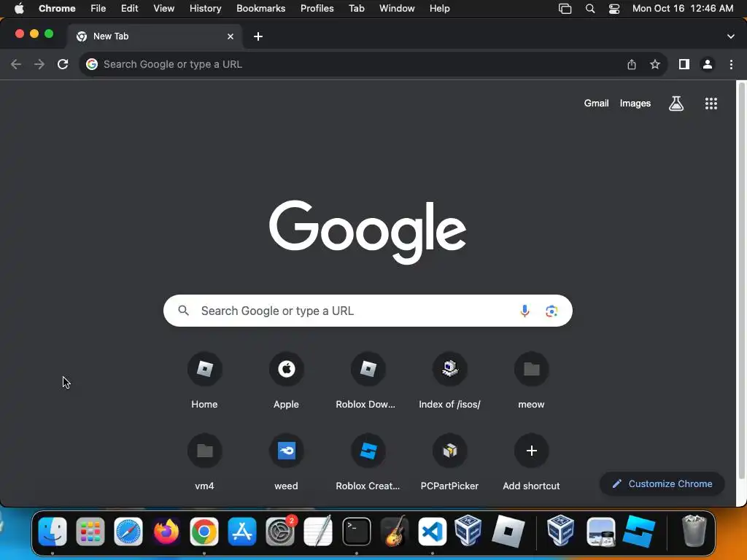Open the Chrome application menu
Screen dimensions: 747x560
[57, 9]
